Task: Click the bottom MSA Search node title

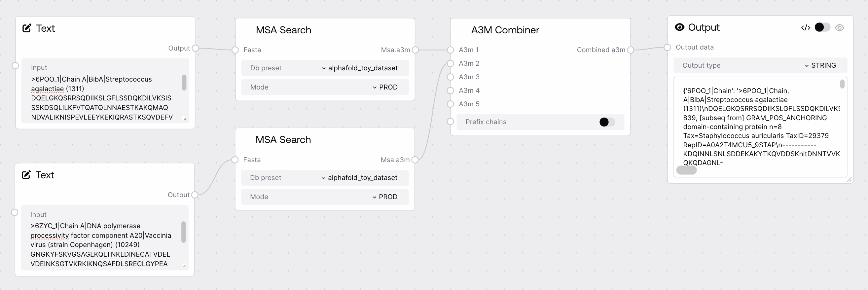Action: (283, 140)
